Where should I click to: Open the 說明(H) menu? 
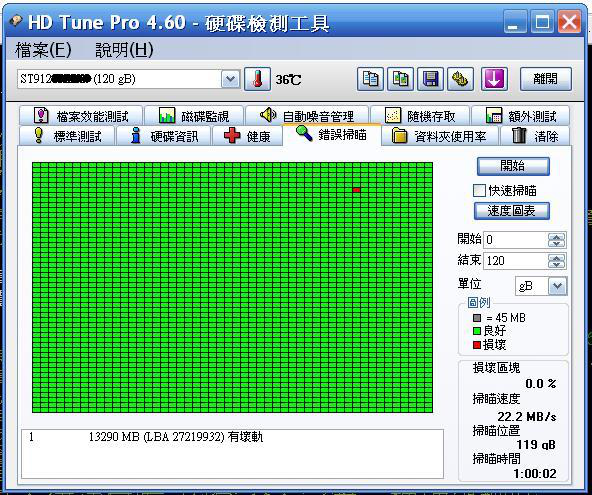pos(124,50)
